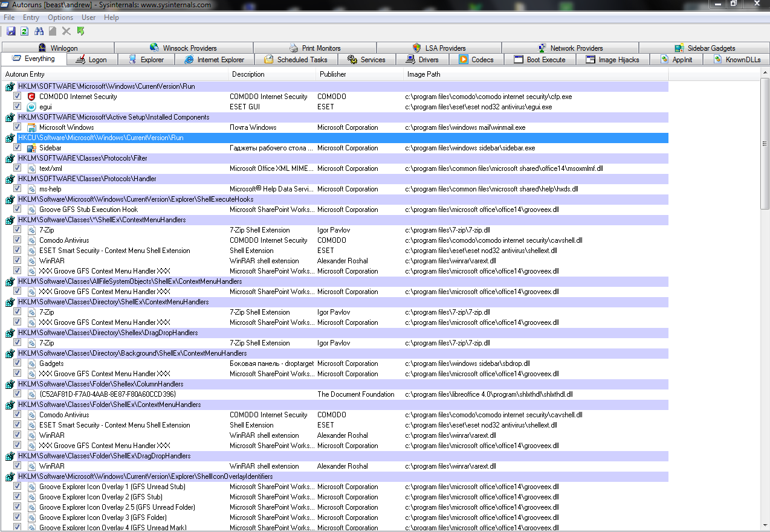Click the ESET egui entry icon
The width and height of the screenshot is (770, 532).
31,107
